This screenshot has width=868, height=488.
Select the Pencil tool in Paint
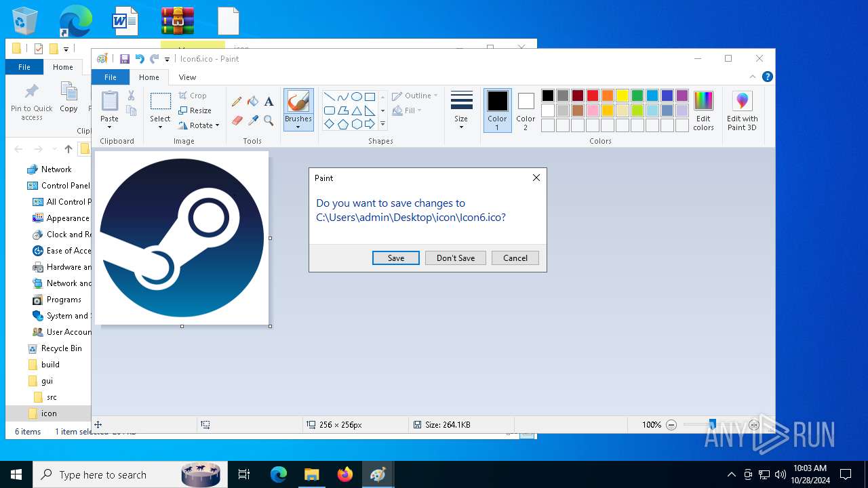coord(237,102)
